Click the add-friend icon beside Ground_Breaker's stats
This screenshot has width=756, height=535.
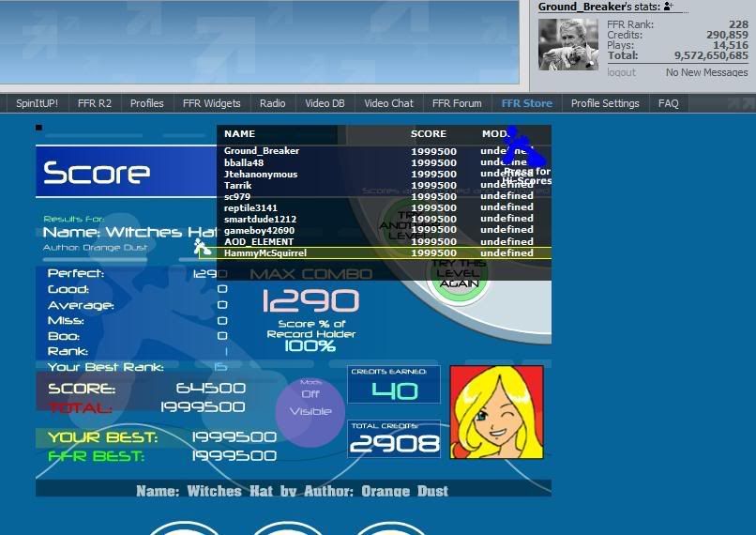point(668,7)
